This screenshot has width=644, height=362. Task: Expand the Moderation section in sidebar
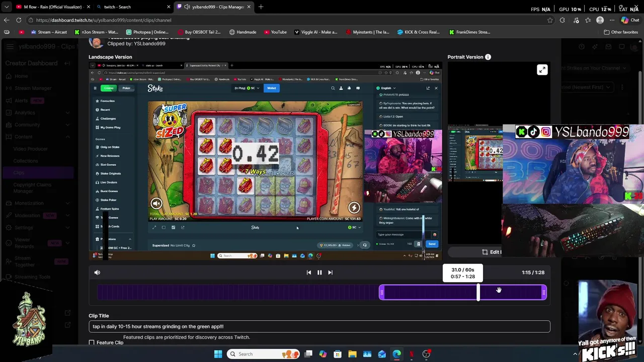coord(68,215)
